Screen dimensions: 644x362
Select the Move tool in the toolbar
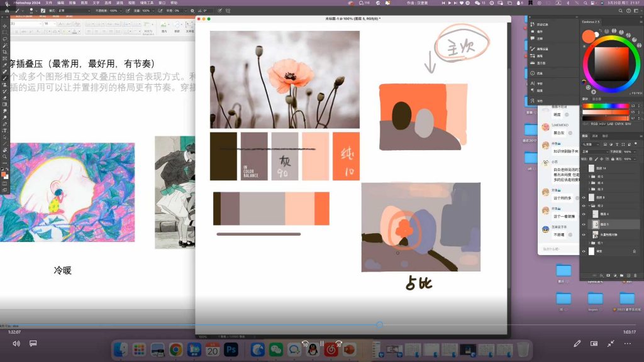pos(4,27)
